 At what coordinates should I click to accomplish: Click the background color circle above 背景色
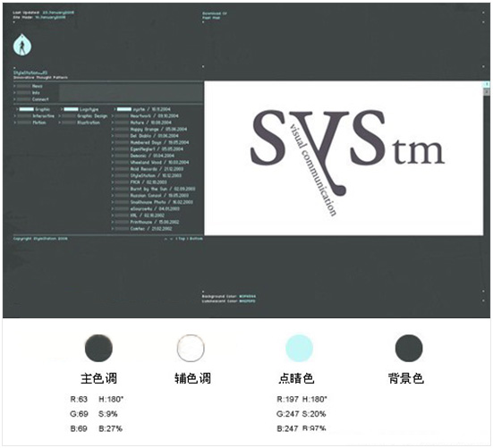tap(409, 348)
